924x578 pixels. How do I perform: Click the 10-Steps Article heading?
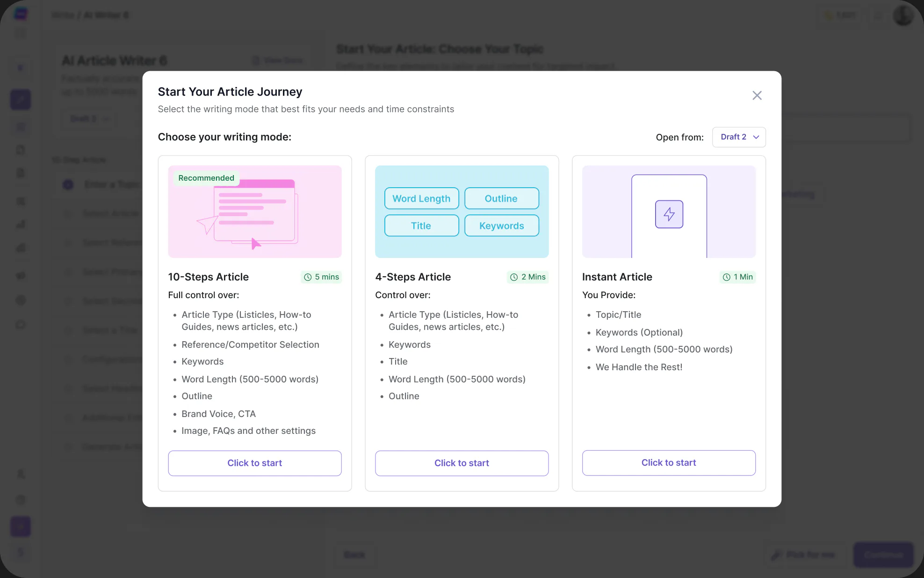(x=209, y=277)
